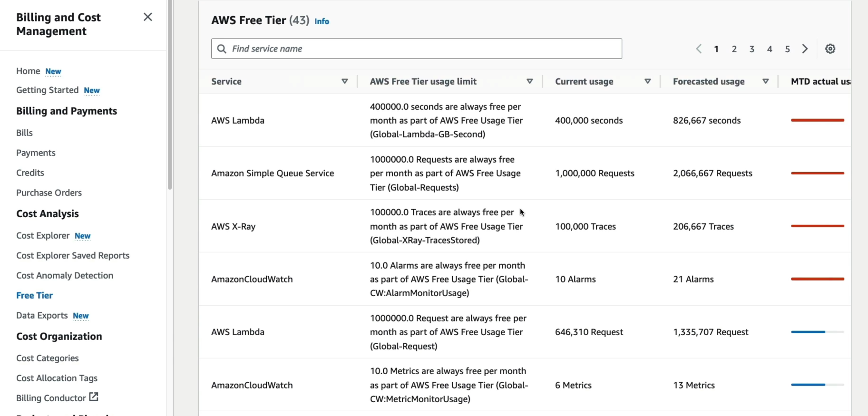The width and height of the screenshot is (868, 416).
Task: Click '1,000,000 Requests' current usage value
Action: tap(595, 173)
